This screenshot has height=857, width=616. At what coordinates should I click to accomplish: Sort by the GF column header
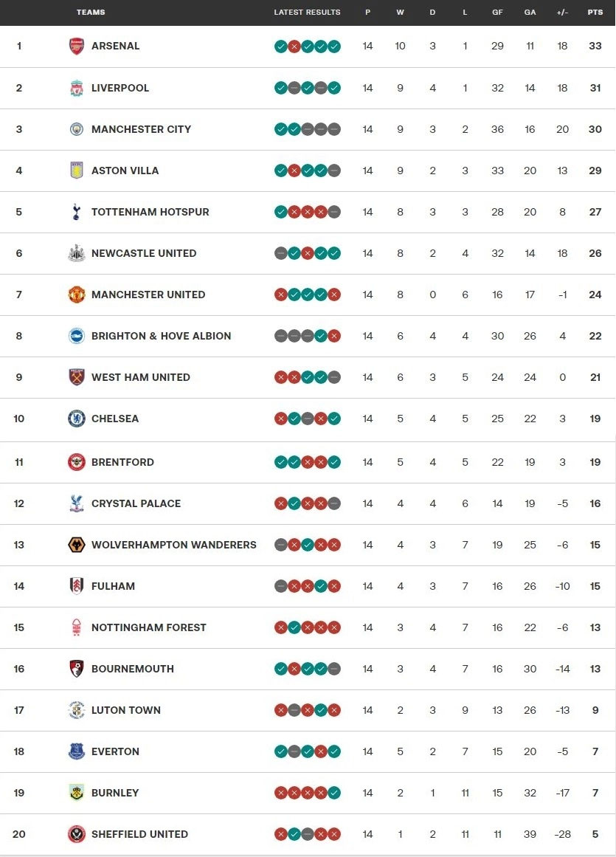pyautogui.click(x=497, y=13)
